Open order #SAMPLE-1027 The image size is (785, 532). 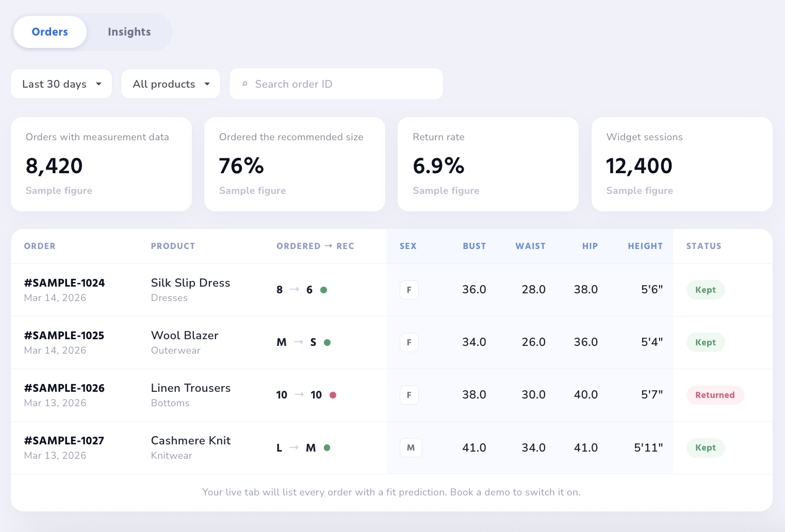tap(64, 441)
